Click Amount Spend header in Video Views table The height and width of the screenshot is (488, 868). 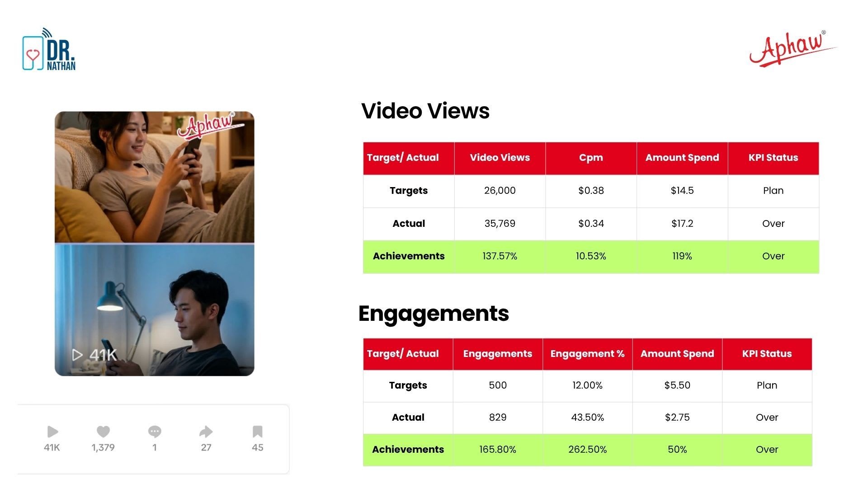(682, 158)
